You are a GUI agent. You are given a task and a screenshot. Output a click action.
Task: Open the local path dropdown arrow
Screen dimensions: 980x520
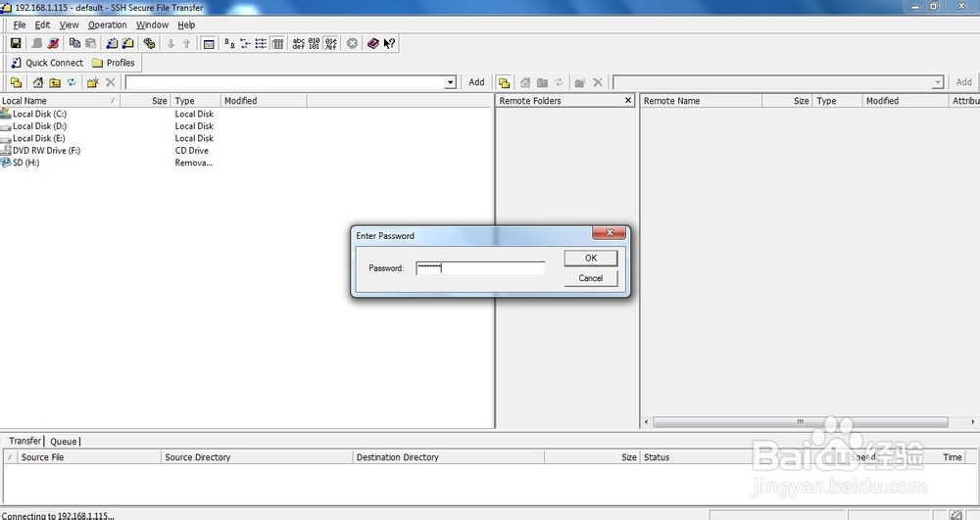click(x=450, y=82)
